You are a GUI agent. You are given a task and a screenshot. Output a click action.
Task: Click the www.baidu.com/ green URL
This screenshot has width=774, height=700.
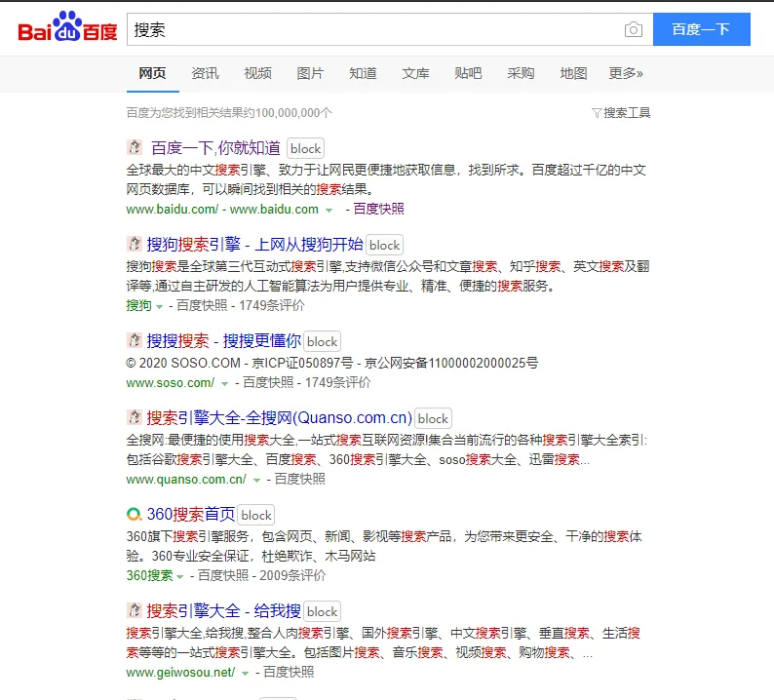(x=173, y=210)
